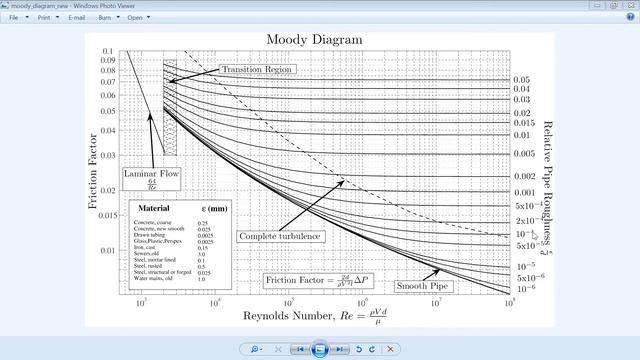Close the Photo Viewer window
Image resolution: width=640 pixels, height=360 pixels.
pos(631,5)
